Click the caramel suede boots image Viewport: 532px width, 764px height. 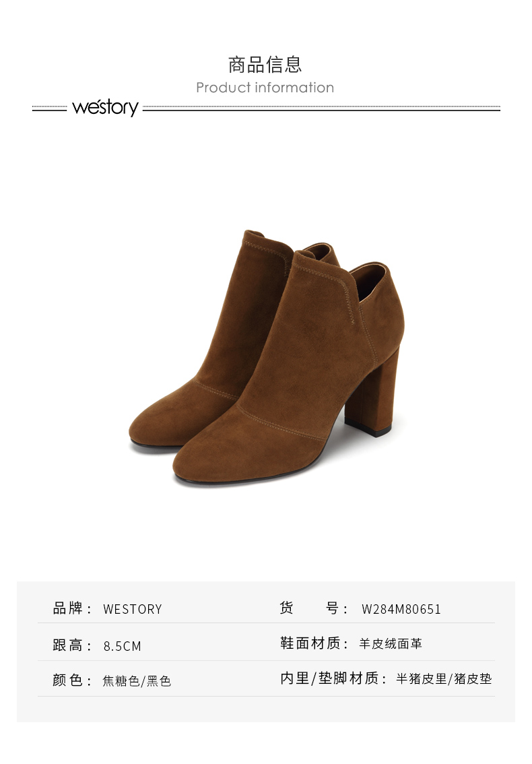267,357
